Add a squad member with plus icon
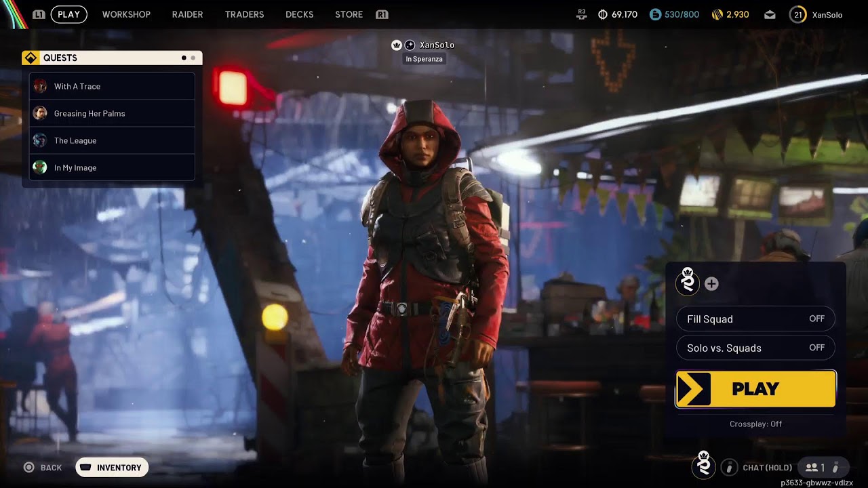 tap(711, 284)
